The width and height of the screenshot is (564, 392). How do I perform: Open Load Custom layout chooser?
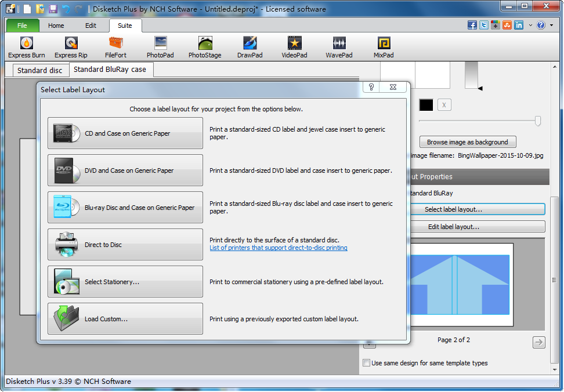click(125, 318)
